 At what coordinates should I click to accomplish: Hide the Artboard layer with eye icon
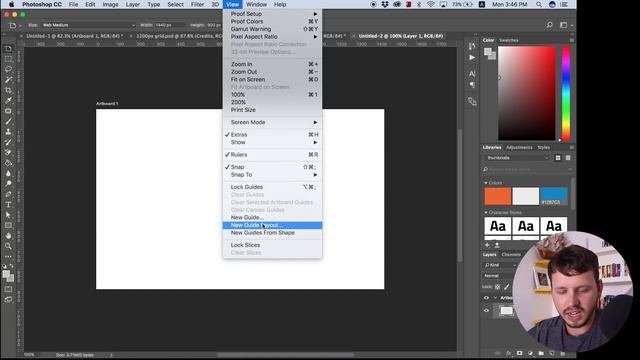coord(486,298)
